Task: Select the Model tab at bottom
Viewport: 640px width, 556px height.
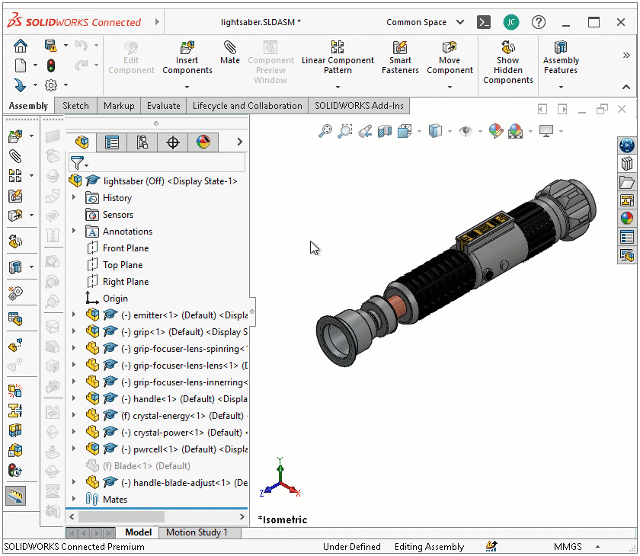Action: click(138, 532)
